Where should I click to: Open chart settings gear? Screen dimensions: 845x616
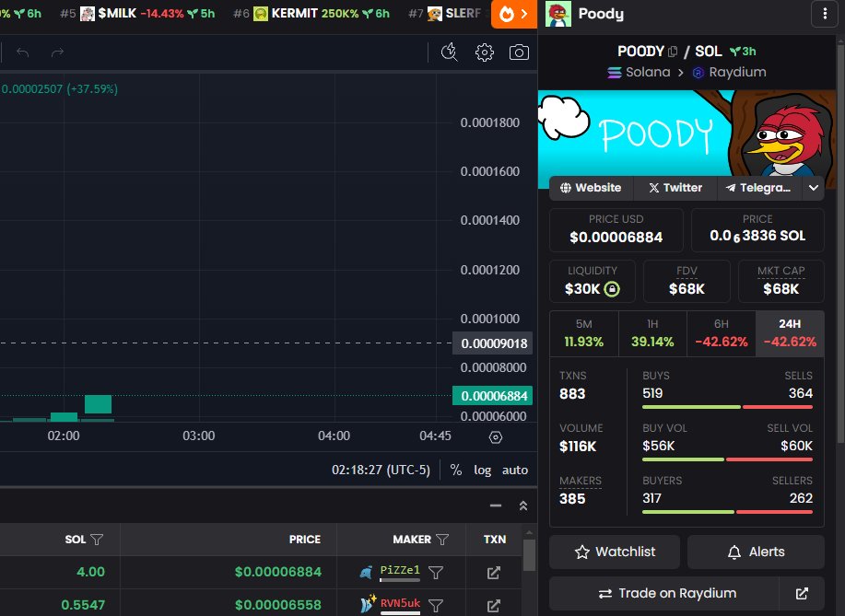click(x=485, y=52)
